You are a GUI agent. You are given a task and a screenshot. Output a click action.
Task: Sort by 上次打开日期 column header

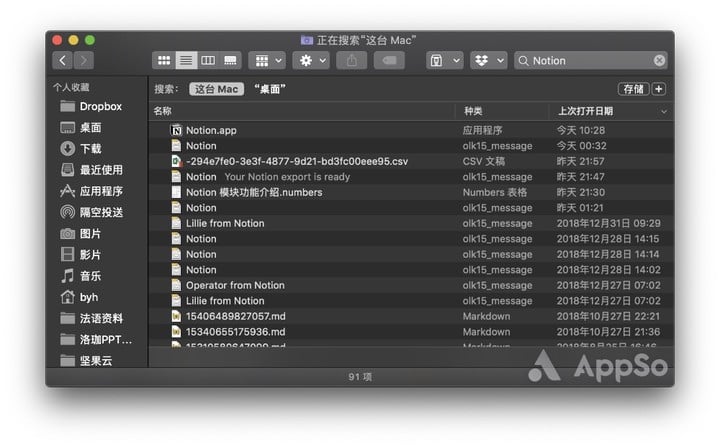point(585,111)
